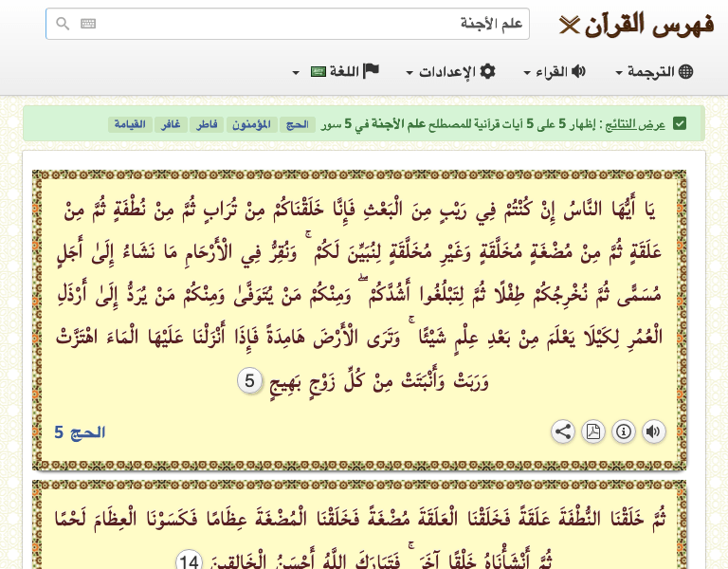Click verse number 14 badge
This screenshot has height=569, width=728.
pyautogui.click(x=190, y=560)
